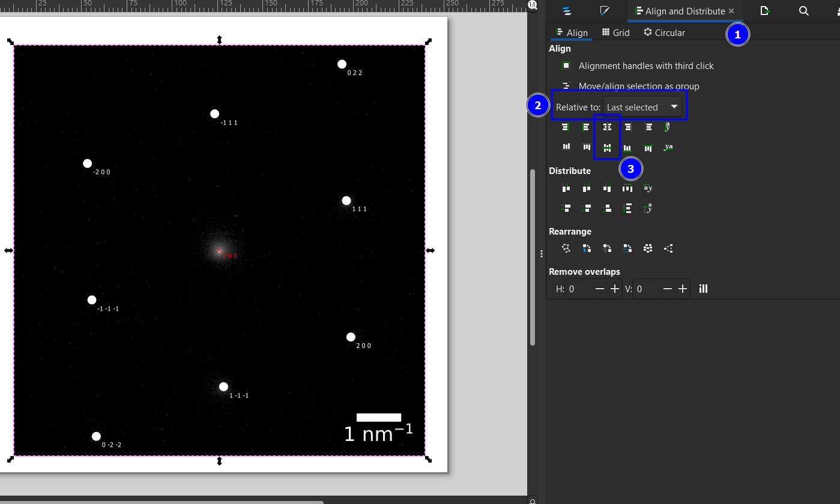Image resolution: width=840 pixels, height=504 pixels.
Task: Align right sides of objects
Action: 627,127
